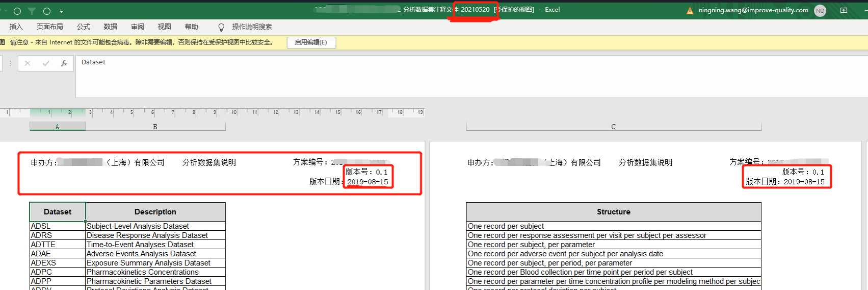The height and width of the screenshot is (290, 868).
Task: Click the 启用编辑(E) button
Action: pos(311,42)
